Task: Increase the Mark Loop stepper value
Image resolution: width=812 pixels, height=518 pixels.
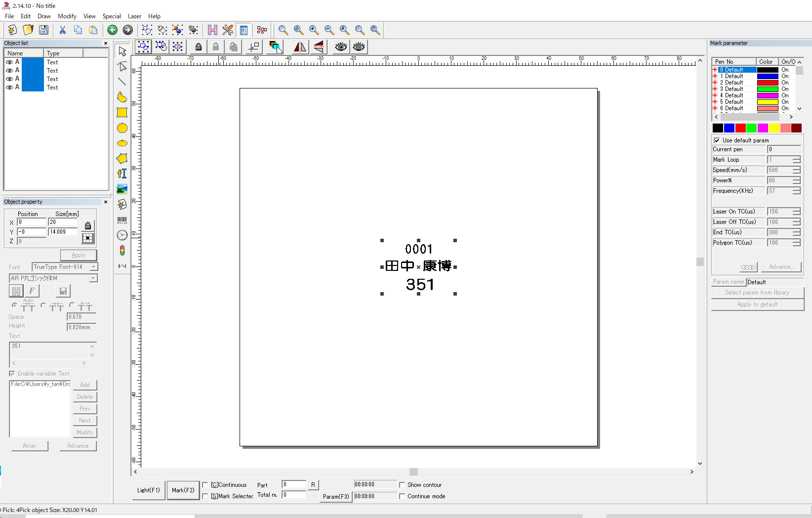Action: point(796,158)
